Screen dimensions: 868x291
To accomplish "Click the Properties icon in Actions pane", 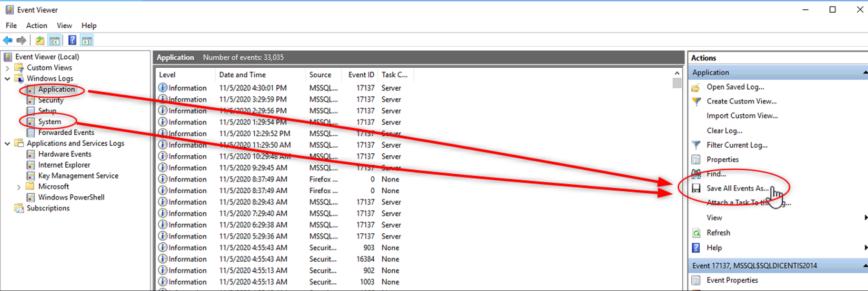I will tap(696, 160).
